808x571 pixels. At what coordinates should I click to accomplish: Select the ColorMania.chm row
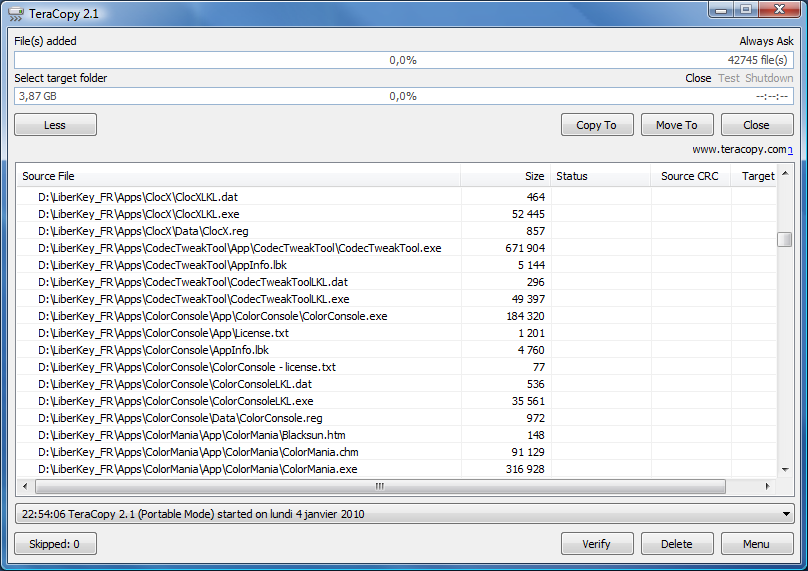click(396, 452)
